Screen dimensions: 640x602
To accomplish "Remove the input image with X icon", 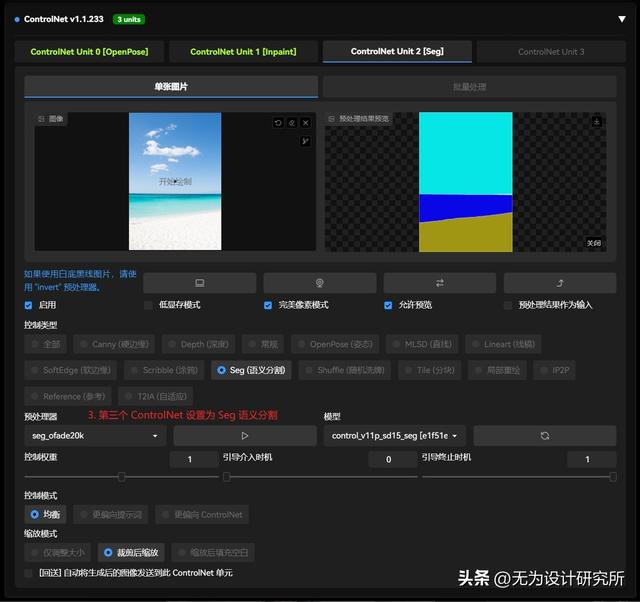I will [306, 123].
